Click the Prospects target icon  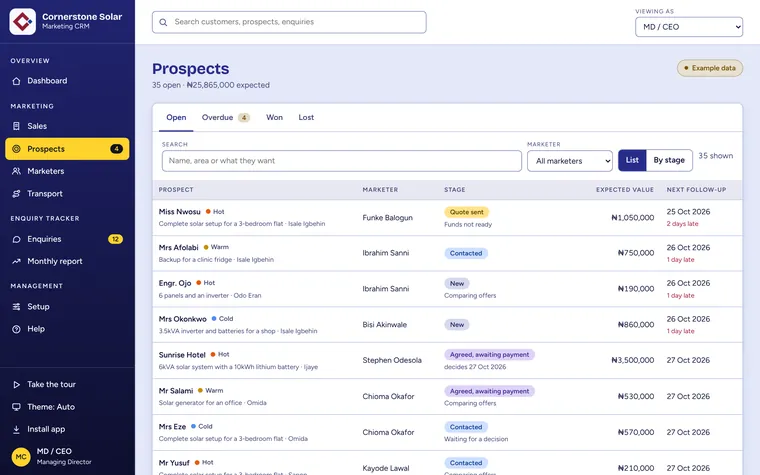16,149
